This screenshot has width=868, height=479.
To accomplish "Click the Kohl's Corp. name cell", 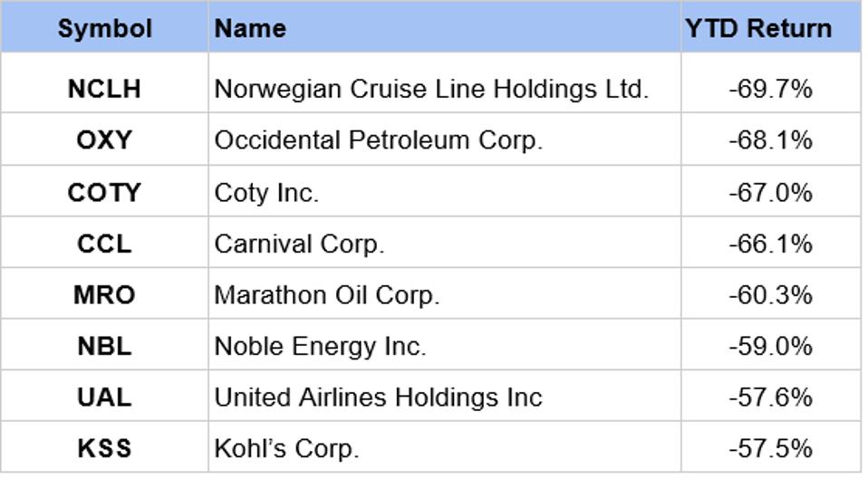I will click(286, 448).
